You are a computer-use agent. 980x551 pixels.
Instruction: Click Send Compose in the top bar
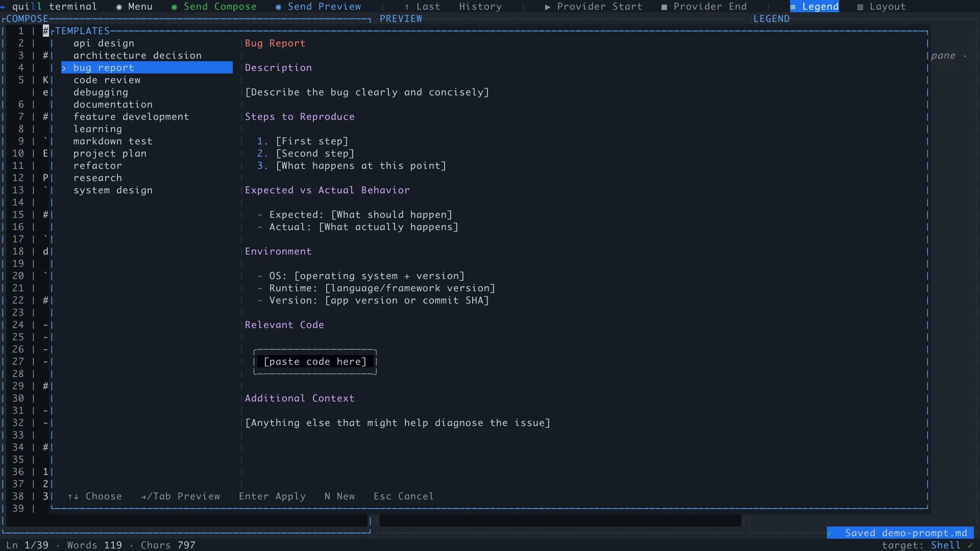pos(214,7)
